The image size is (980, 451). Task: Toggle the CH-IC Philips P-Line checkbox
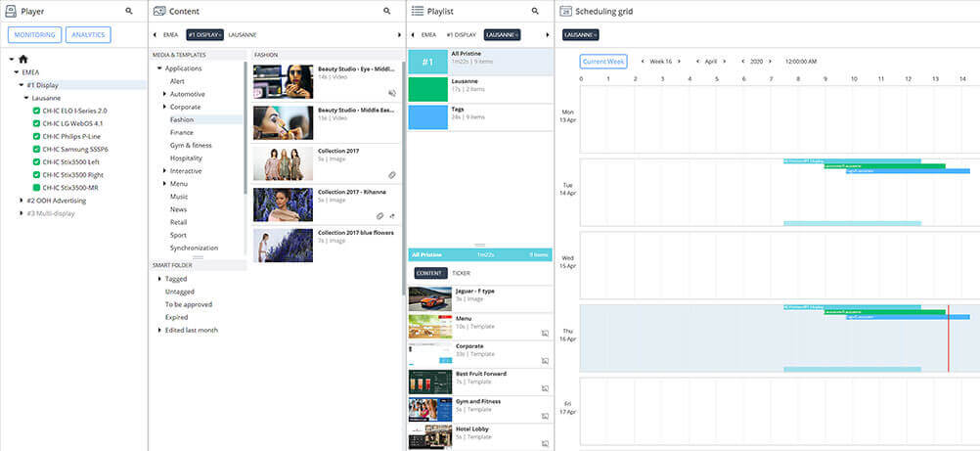pyautogui.click(x=36, y=136)
